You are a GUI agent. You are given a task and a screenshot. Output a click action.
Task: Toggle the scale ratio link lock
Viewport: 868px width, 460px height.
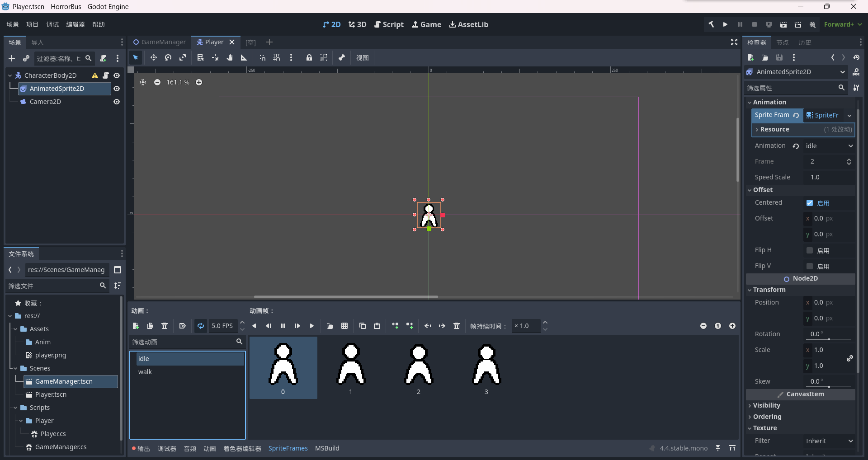tap(850, 358)
